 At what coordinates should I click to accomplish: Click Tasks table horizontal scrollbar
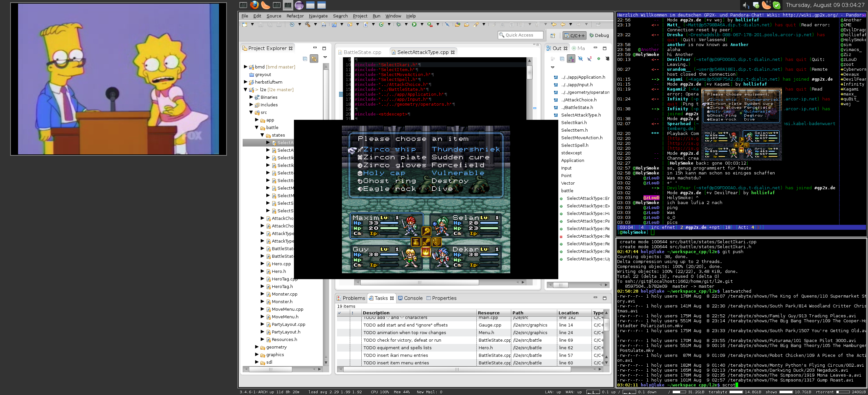point(457,369)
